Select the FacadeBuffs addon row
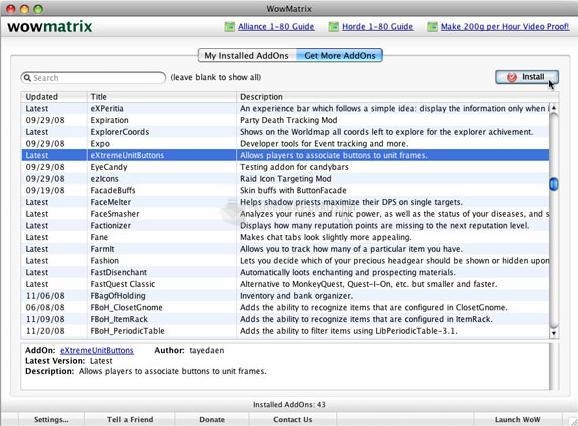Image resolution: width=578 pixels, height=426 pixels. point(285,191)
